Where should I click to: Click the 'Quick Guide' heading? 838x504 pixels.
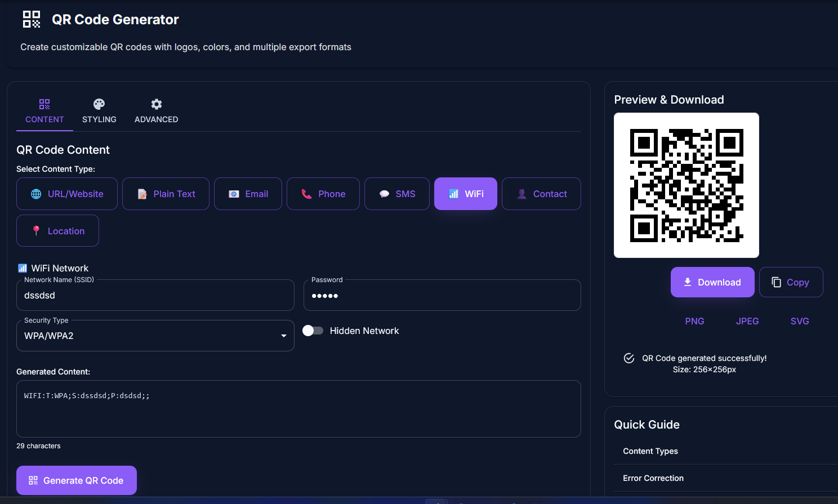click(647, 425)
